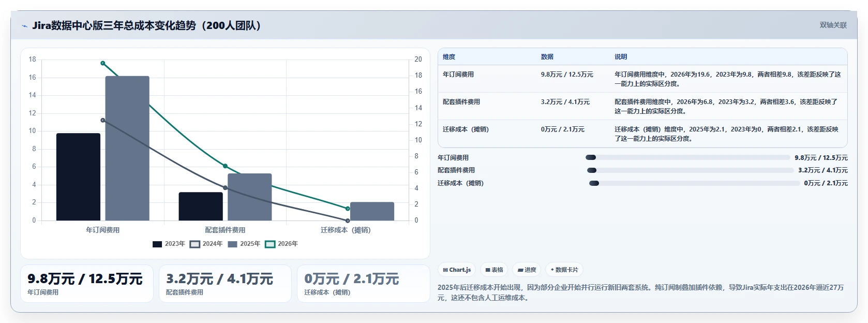This screenshot has height=323, width=868.
Task: Click the green 2026年 point above 年订阅费用
Action: coord(103,63)
